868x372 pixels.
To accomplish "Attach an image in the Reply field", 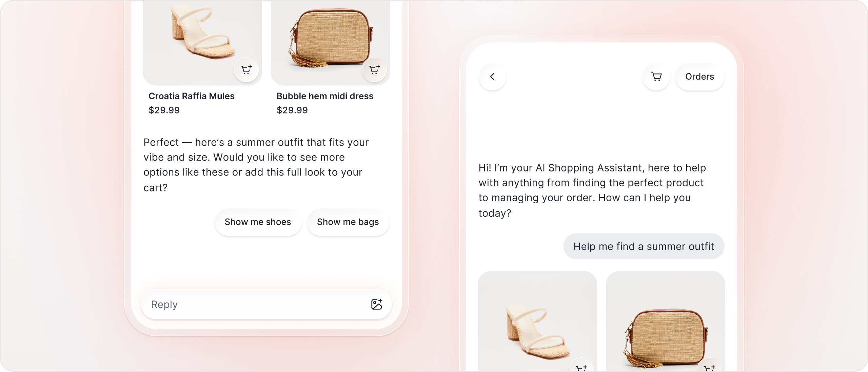I will coord(376,304).
